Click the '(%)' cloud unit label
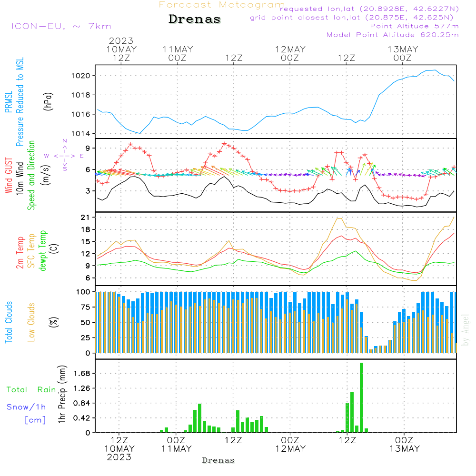The image size is (476, 476). (x=53, y=322)
